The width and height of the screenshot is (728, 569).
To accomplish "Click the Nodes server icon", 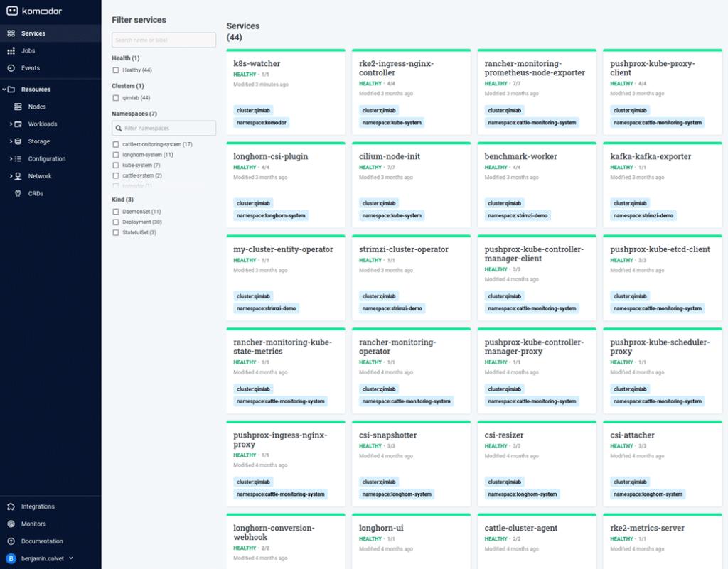I will [18, 107].
